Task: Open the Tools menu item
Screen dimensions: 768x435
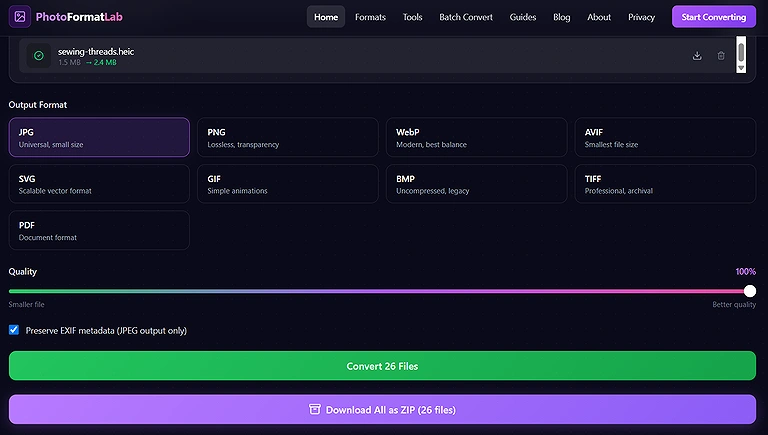Action: tap(412, 17)
